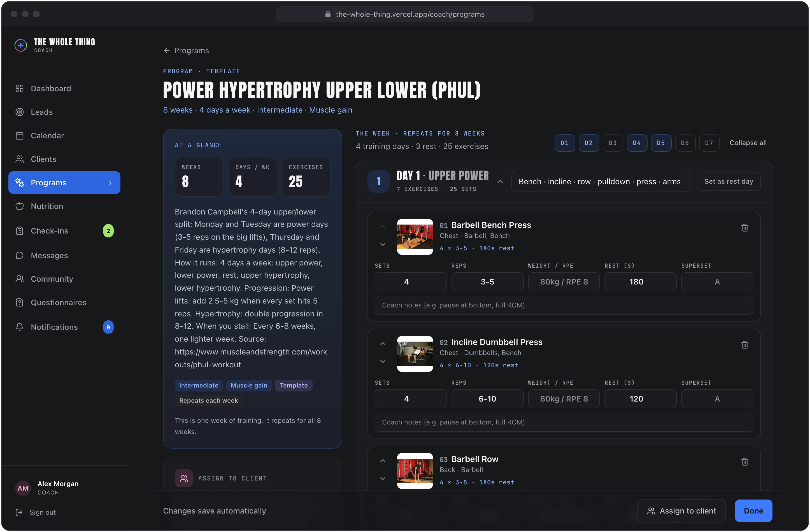The width and height of the screenshot is (810, 532).
Task: Move Incline Dumbbell Press up
Action: (383, 344)
